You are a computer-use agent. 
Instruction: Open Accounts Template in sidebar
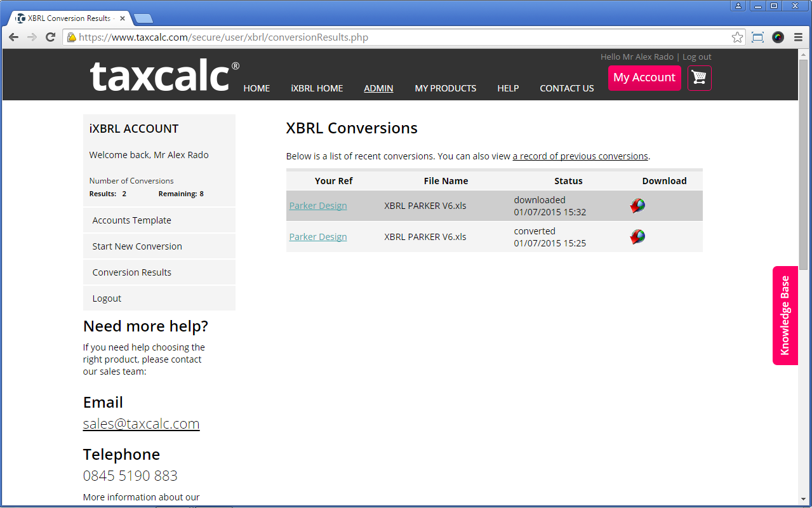(x=159, y=220)
